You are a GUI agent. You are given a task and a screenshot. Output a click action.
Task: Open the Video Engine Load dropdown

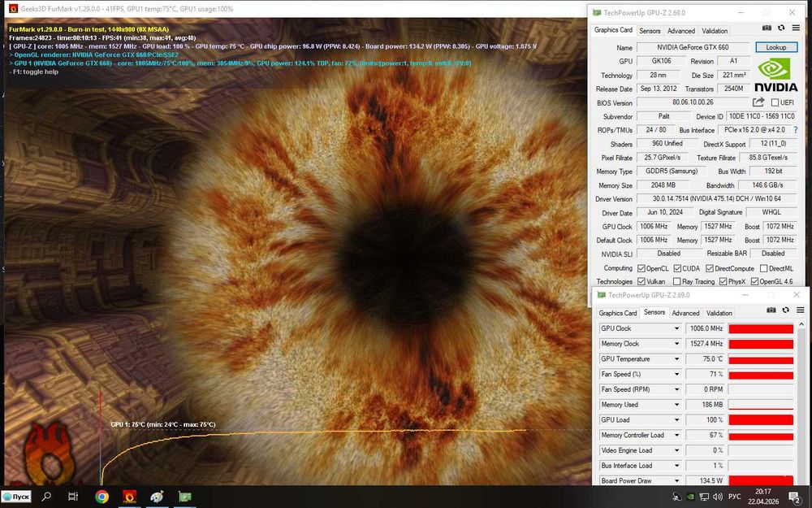[676, 450]
